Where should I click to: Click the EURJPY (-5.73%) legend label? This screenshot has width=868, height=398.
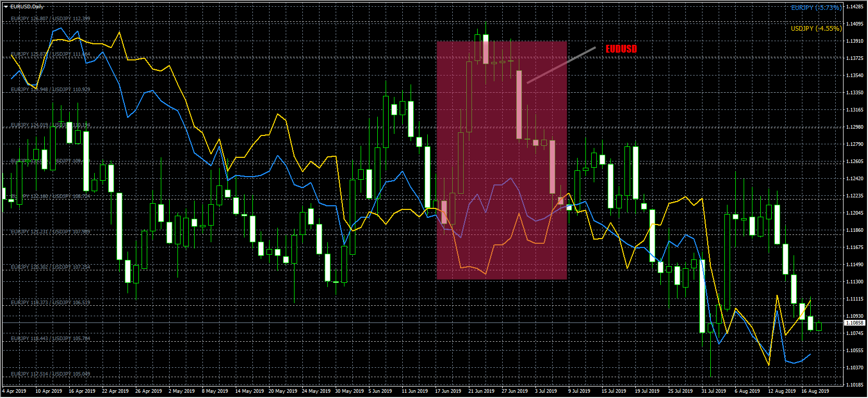pyautogui.click(x=815, y=8)
